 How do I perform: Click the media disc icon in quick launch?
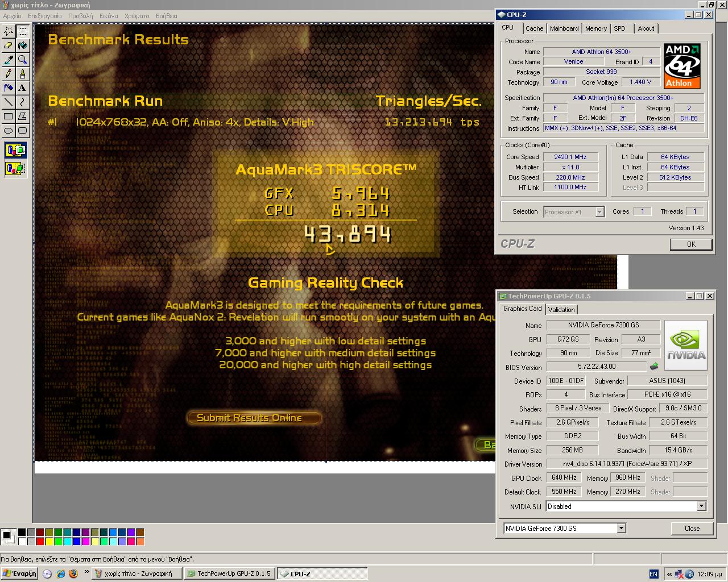tap(47, 573)
